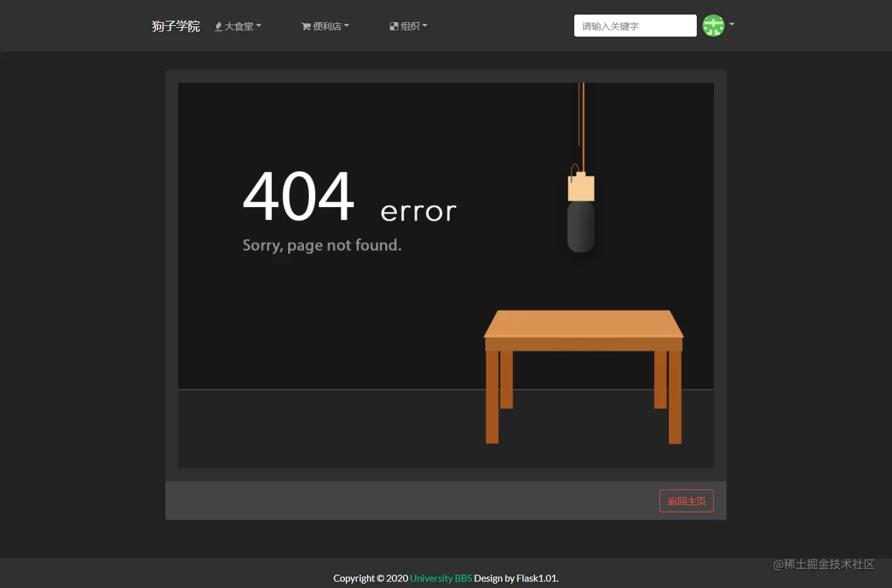Select 便利店 in the navigation bar
The width and height of the screenshot is (892, 588).
[327, 26]
